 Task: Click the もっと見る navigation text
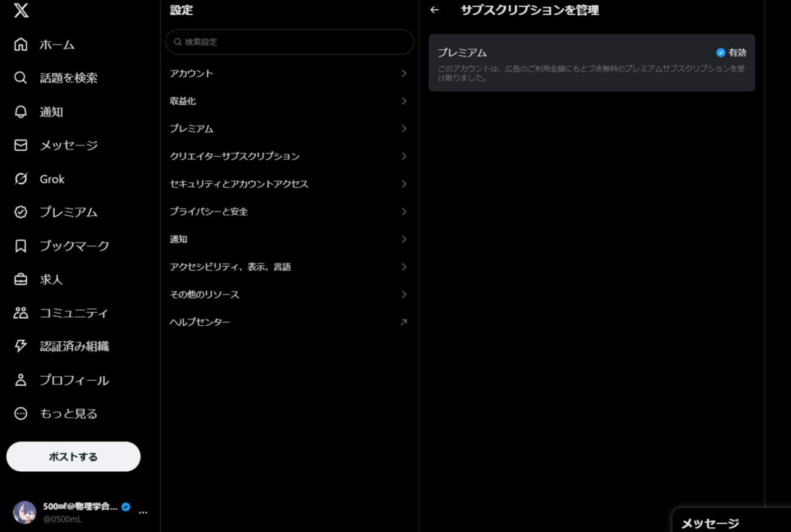point(69,413)
